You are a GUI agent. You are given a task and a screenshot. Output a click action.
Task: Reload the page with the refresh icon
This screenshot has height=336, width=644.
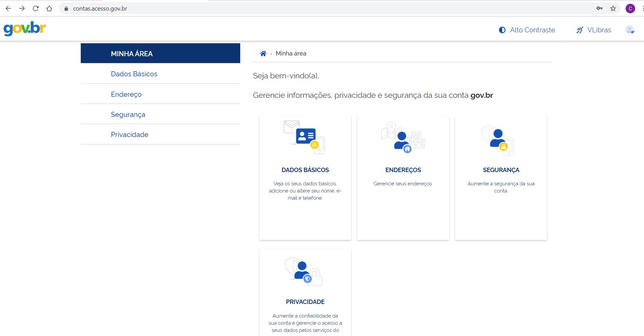[x=35, y=9]
